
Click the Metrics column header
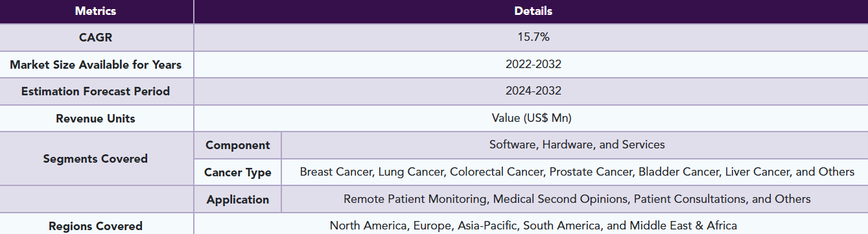click(97, 11)
